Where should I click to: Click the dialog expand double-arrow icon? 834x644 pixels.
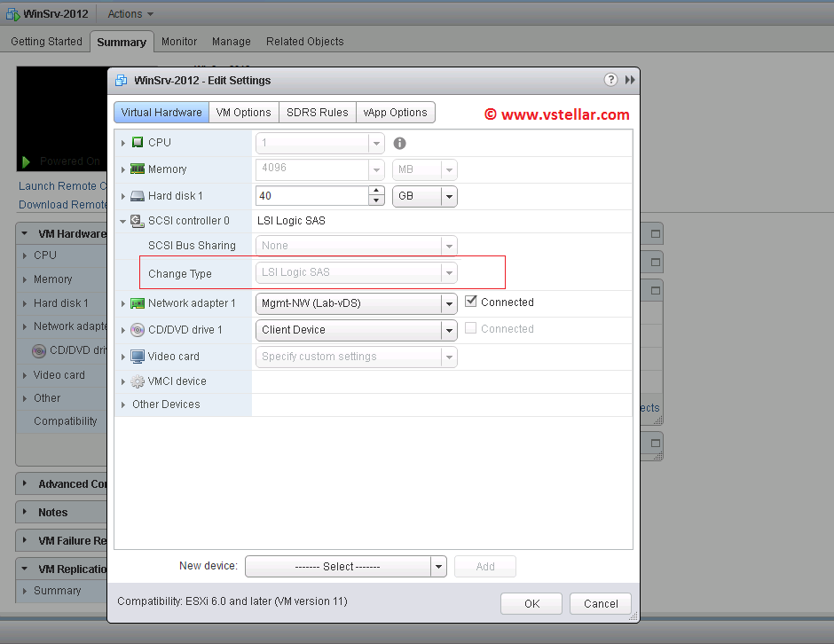coord(630,80)
